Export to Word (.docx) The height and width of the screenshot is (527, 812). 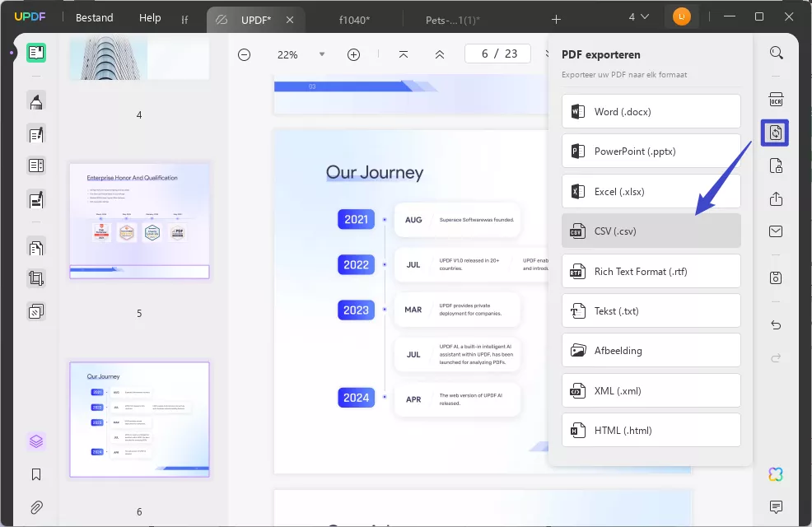[x=651, y=111]
